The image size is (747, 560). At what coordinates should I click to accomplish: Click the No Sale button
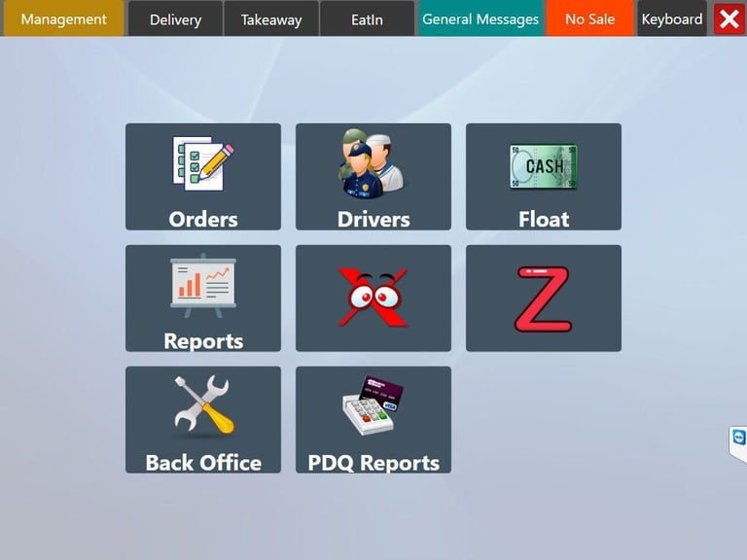[x=589, y=18]
